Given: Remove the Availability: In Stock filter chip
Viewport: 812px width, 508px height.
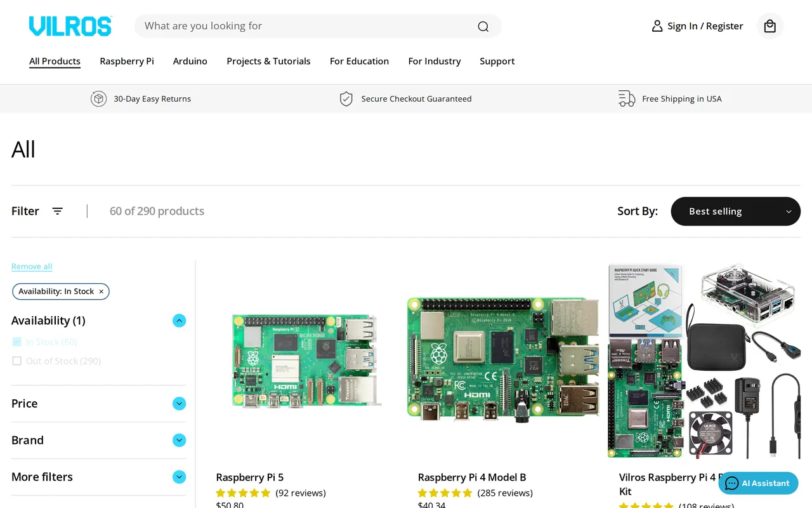Looking at the screenshot, I should click(x=101, y=291).
